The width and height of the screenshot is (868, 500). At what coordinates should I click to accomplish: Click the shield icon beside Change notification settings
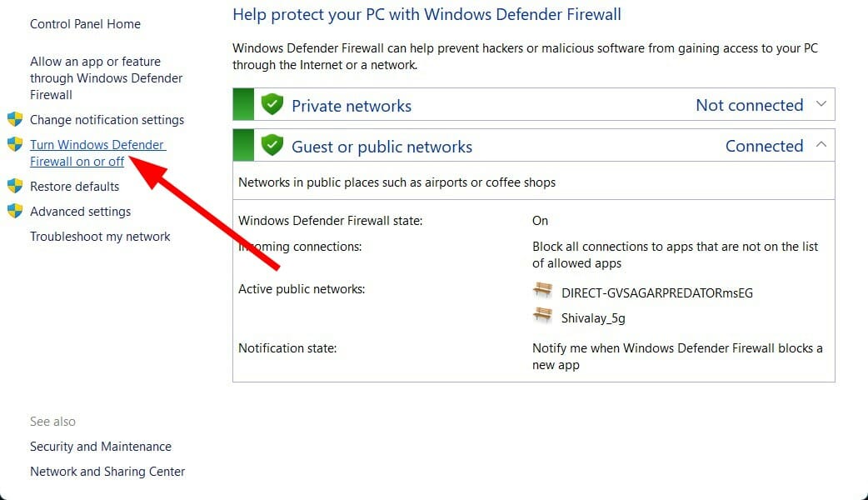point(14,119)
